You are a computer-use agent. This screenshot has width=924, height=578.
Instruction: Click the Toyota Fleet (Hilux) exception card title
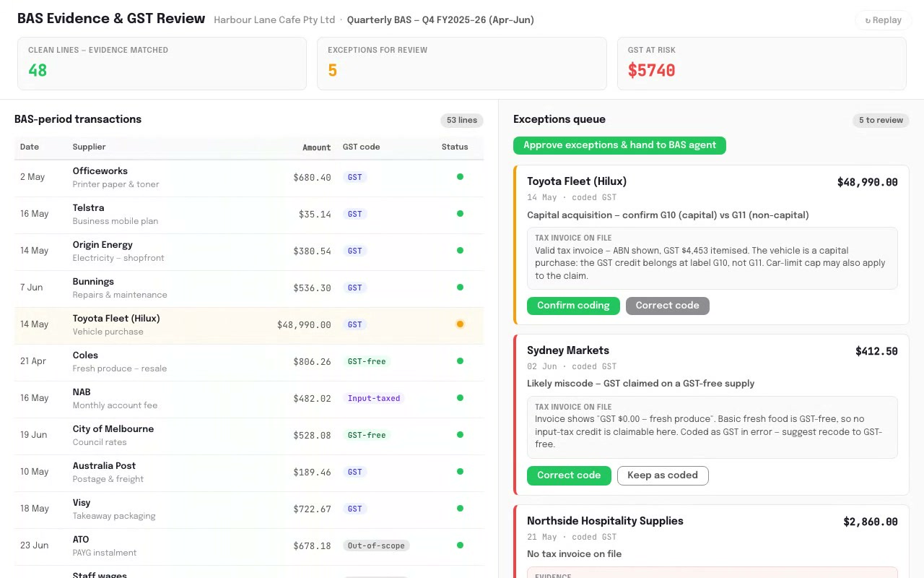pyautogui.click(x=577, y=181)
